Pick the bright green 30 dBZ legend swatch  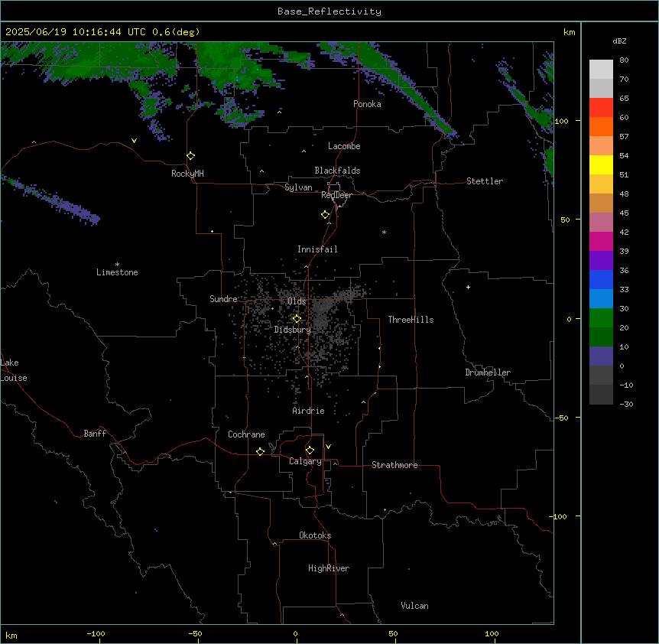coord(601,318)
